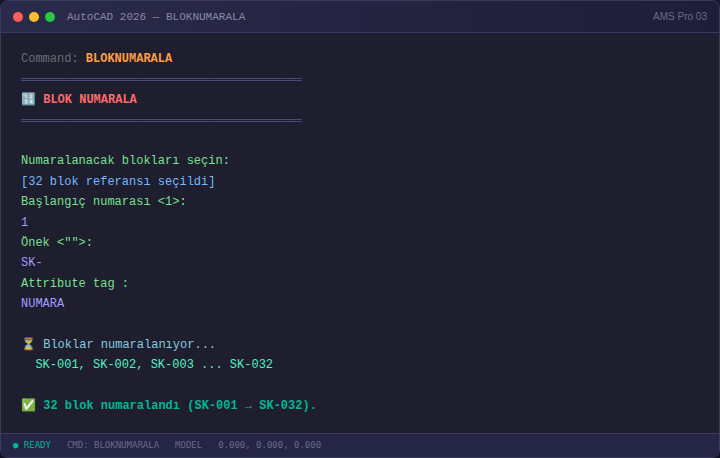Click the numbers icon beside BLOK NUMARALA
This screenshot has height=458, width=720.
28,99
